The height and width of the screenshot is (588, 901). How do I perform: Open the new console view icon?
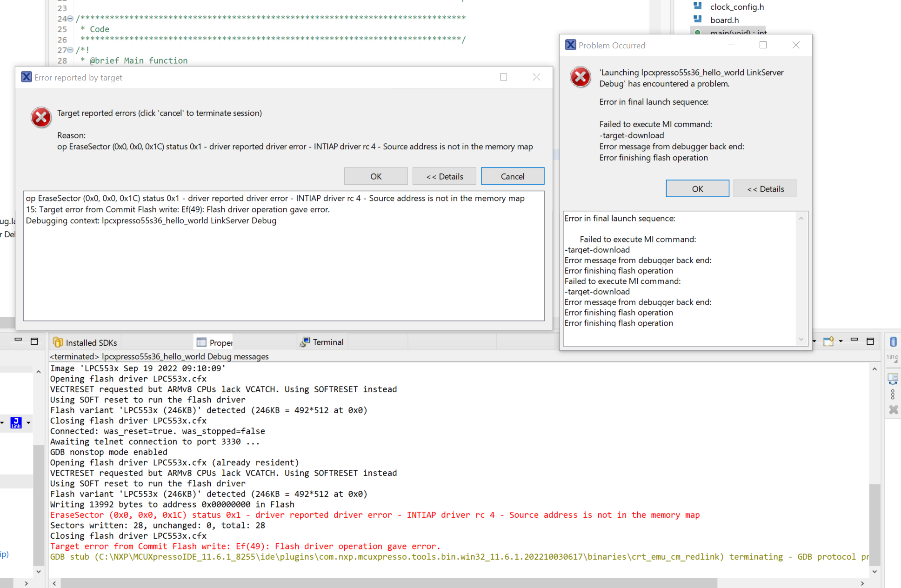point(828,341)
